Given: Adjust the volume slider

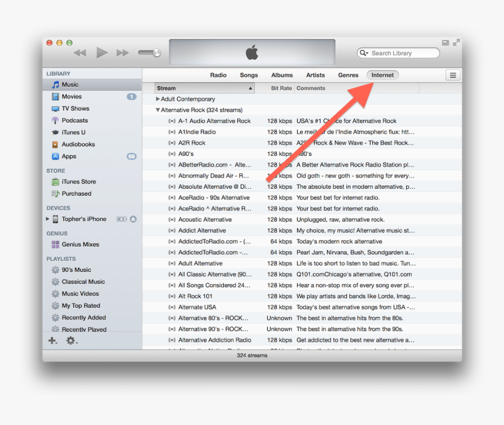Looking at the screenshot, I should [149, 53].
